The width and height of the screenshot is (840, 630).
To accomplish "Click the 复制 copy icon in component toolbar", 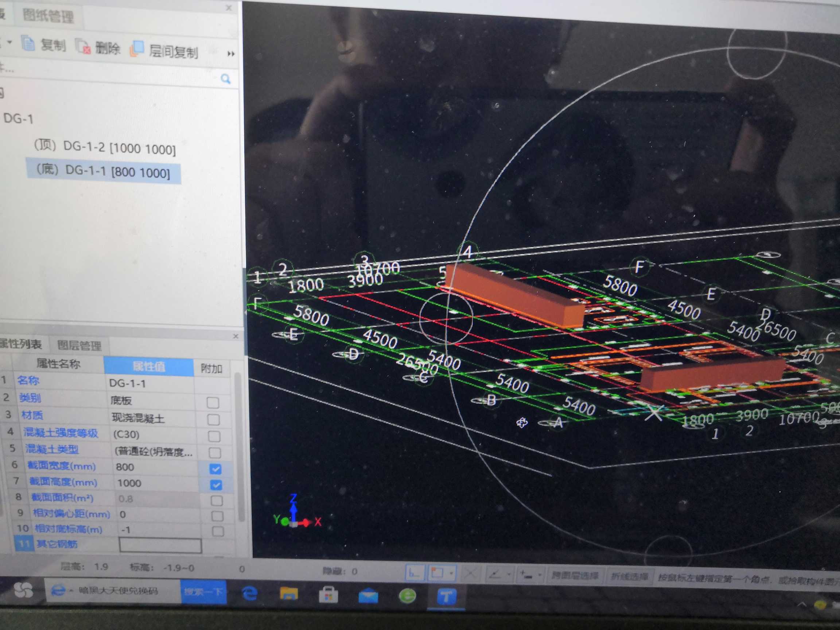I will click(x=28, y=44).
